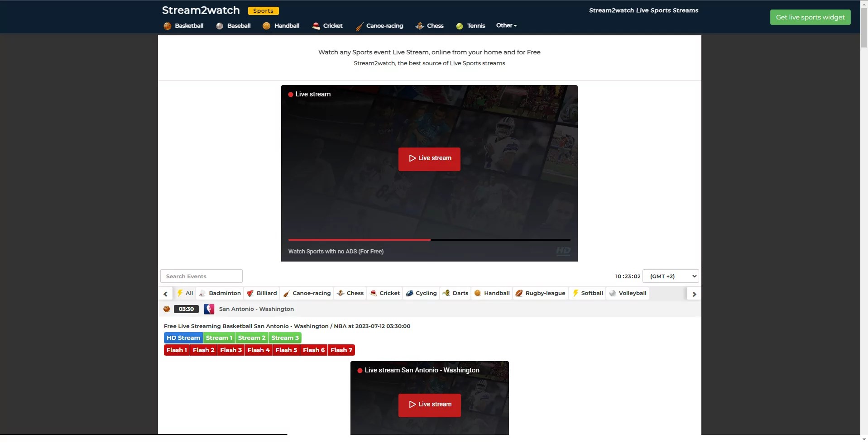
Task: Click the Get live sports widget button
Action: [x=810, y=17]
